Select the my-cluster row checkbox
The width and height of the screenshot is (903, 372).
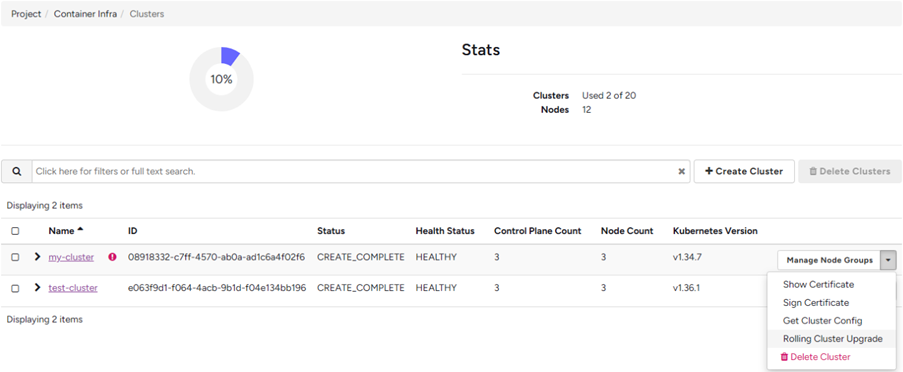[x=16, y=257]
